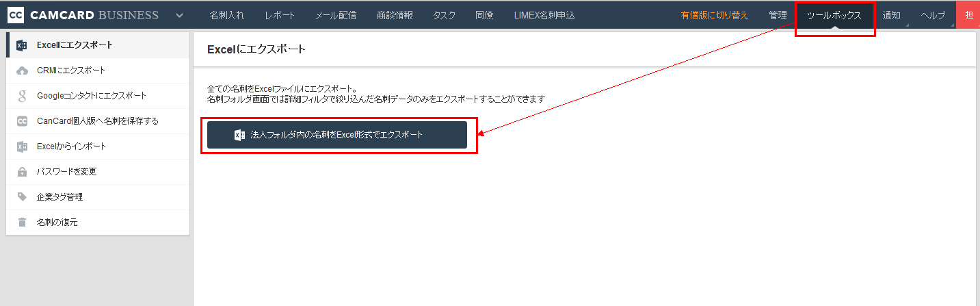
Task: Go to メール配信 in the top bar
Action: click(336, 15)
